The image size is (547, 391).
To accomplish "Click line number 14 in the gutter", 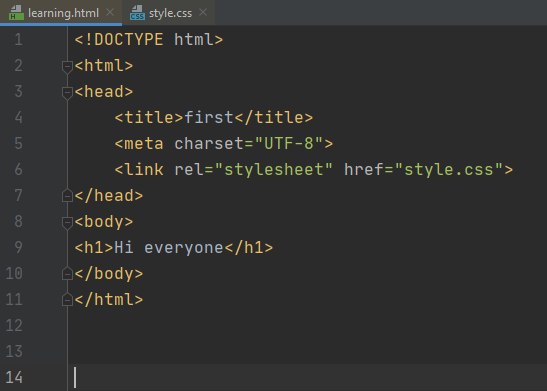I will pyautogui.click(x=14, y=377).
